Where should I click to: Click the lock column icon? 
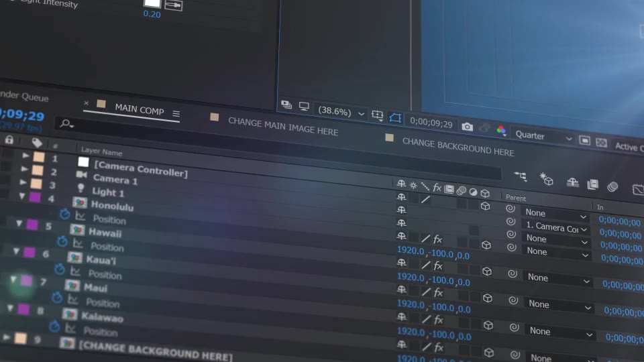tap(9, 139)
